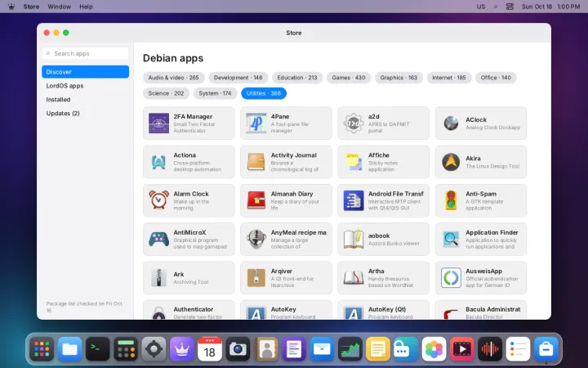The width and height of the screenshot is (588, 368).
Task: Filter by Graphics · 163 category
Action: [x=399, y=78]
